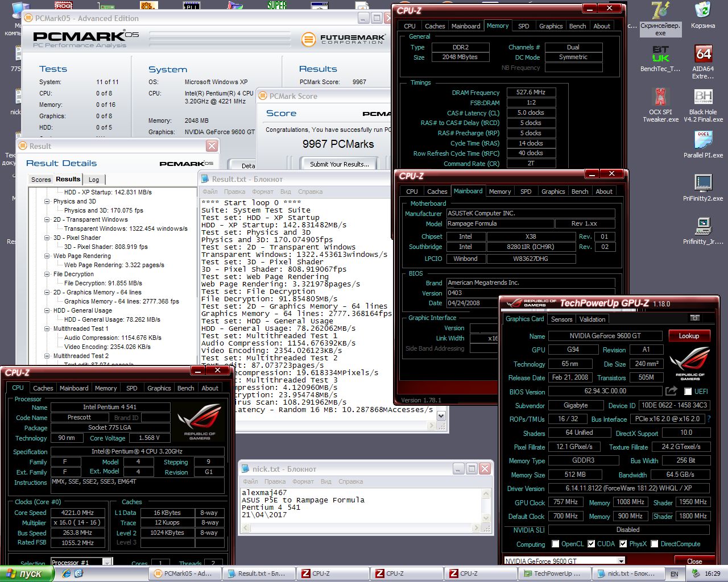Open Graphics tab in bottom-left CPU-Z window
Image resolution: width=728 pixels, height=582 pixels.
(159, 388)
